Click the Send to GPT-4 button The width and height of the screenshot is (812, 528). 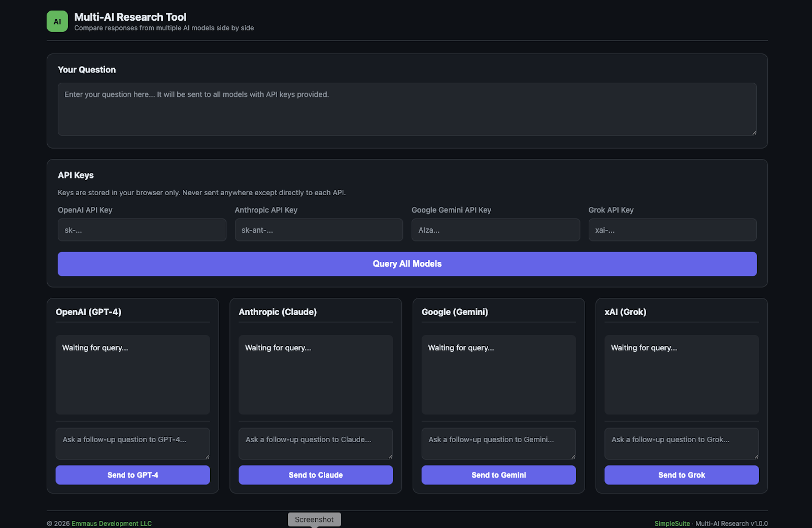pyautogui.click(x=132, y=475)
